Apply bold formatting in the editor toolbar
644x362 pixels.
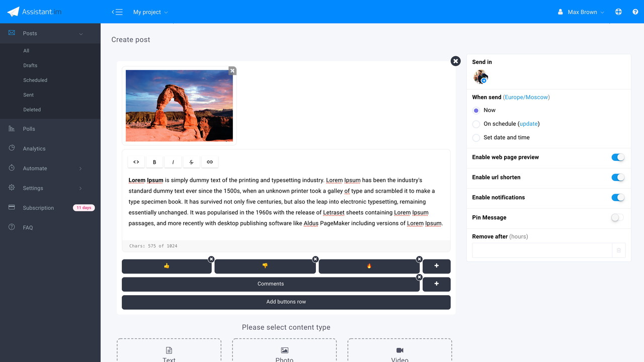click(x=154, y=162)
